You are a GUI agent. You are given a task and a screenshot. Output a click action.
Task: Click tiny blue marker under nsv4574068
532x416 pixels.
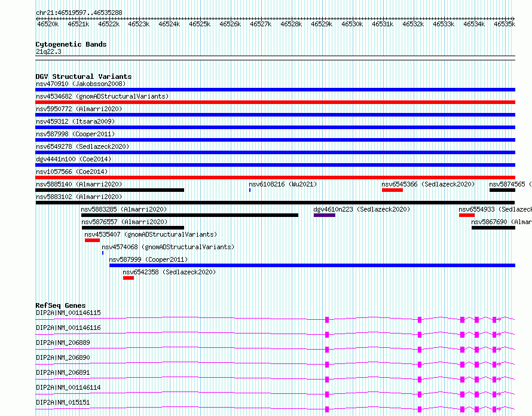tap(103, 253)
